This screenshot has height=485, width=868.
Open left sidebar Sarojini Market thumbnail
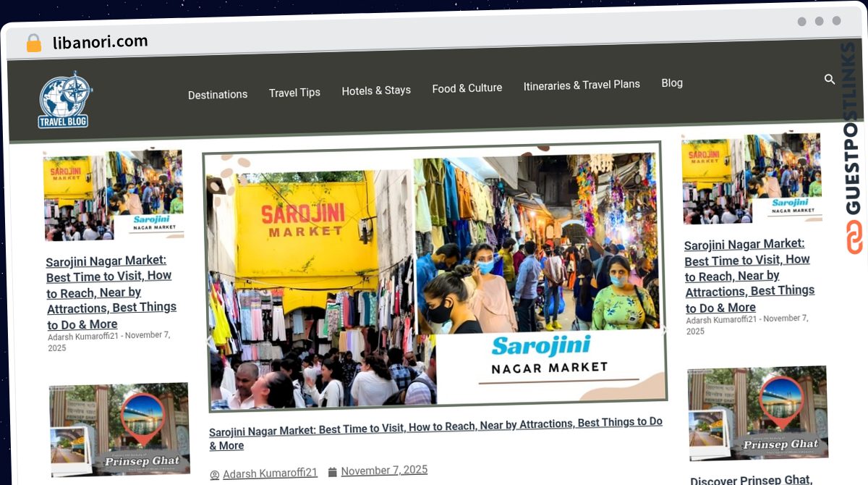(x=113, y=195)
